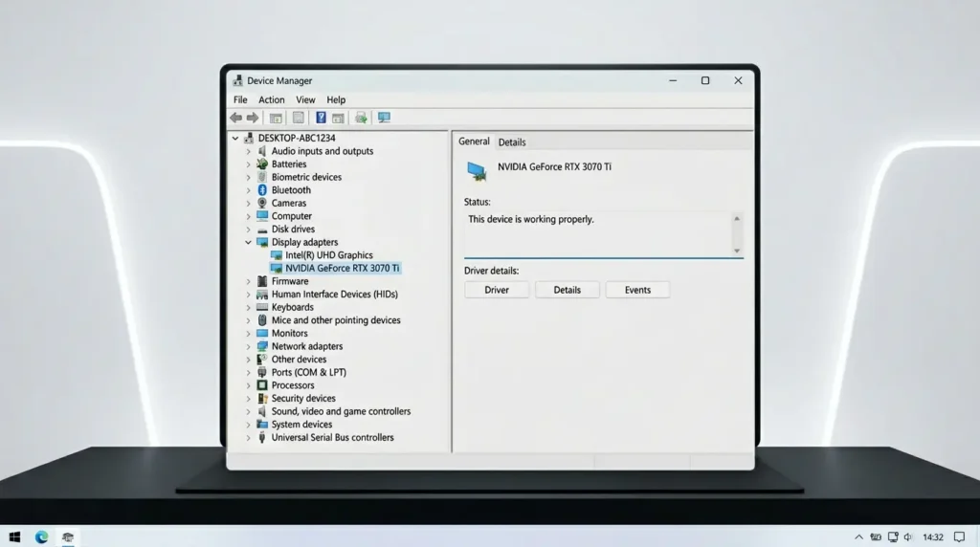Click the Cameras webcam icon
Image resolution: width=980 pixels, height=547 pixels.
coord(262,203)
